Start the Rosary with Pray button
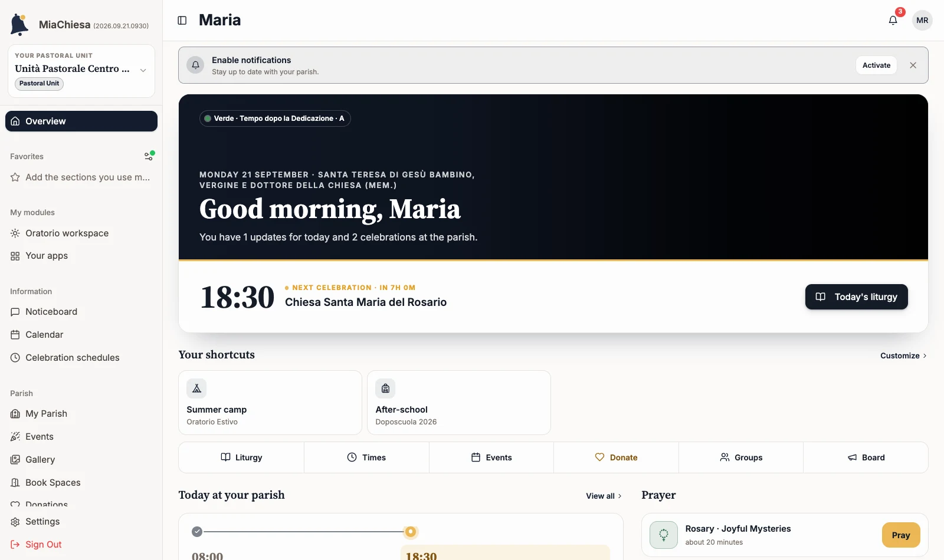Viewport: 944px width, 560px height. (900, 535)
